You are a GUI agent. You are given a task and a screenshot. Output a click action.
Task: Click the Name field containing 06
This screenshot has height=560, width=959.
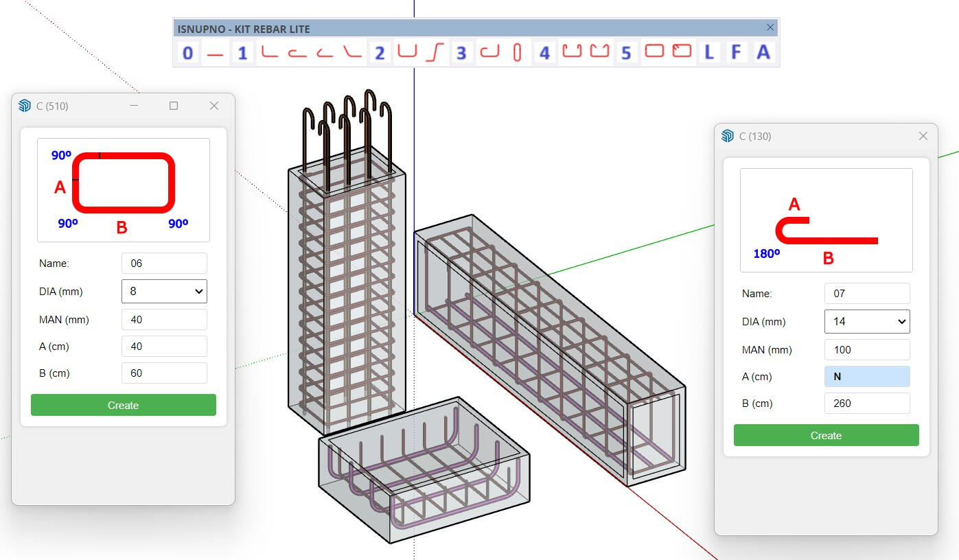(164, 263)
